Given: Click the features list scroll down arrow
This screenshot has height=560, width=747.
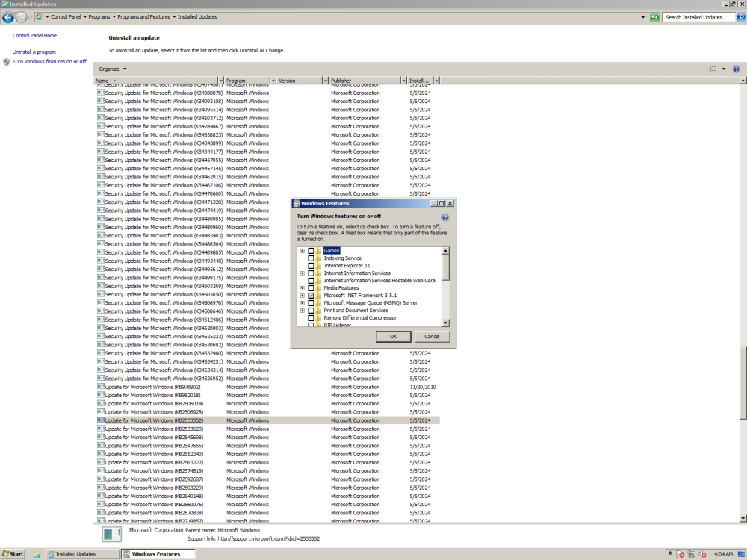Looking at the screenshot, I should point(446,323).
